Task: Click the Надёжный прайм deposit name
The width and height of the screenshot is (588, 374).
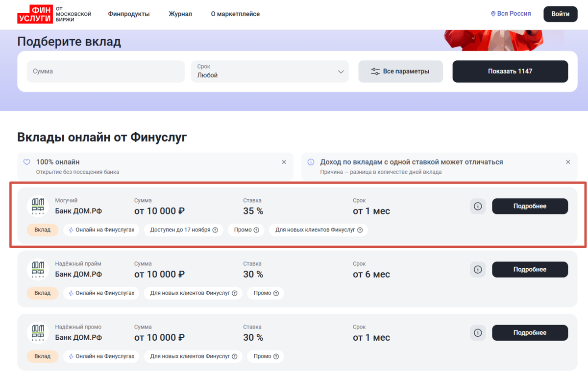Action: pyautogui.click(x=78, y=264)
